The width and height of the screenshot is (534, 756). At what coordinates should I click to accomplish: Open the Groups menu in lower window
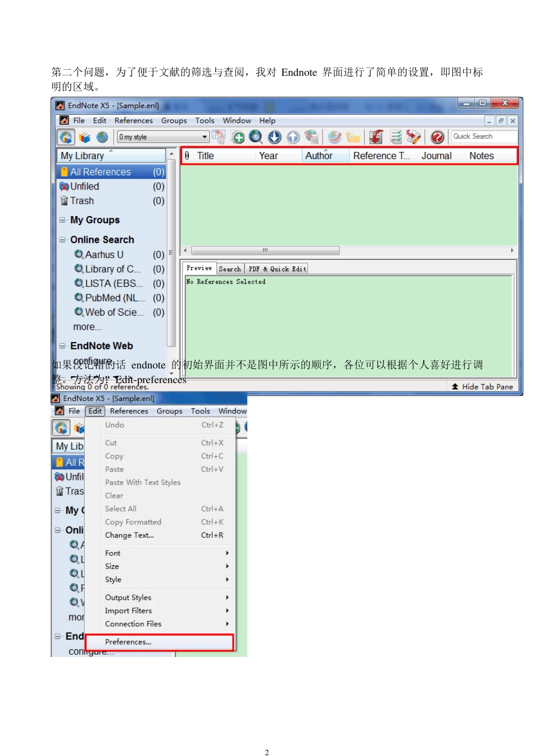(170, 411)
